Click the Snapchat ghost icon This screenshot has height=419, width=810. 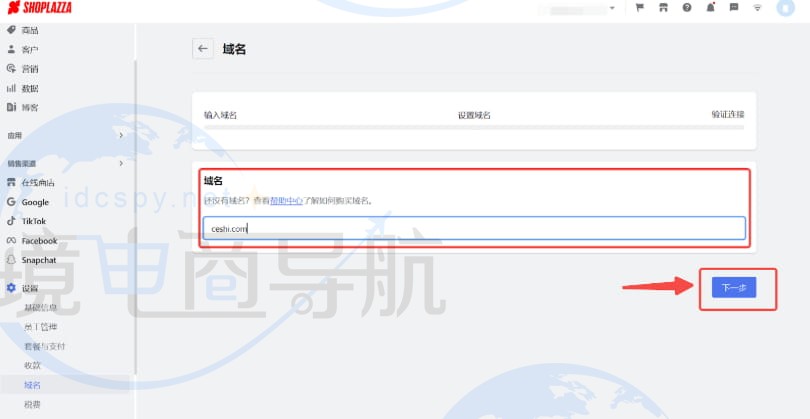click(11, 260)
